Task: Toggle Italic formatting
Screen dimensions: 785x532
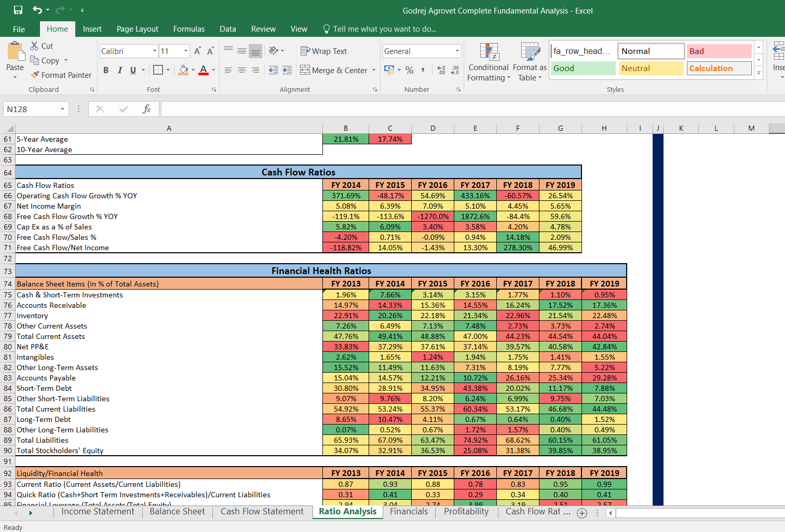Action: tap(120, 70)
